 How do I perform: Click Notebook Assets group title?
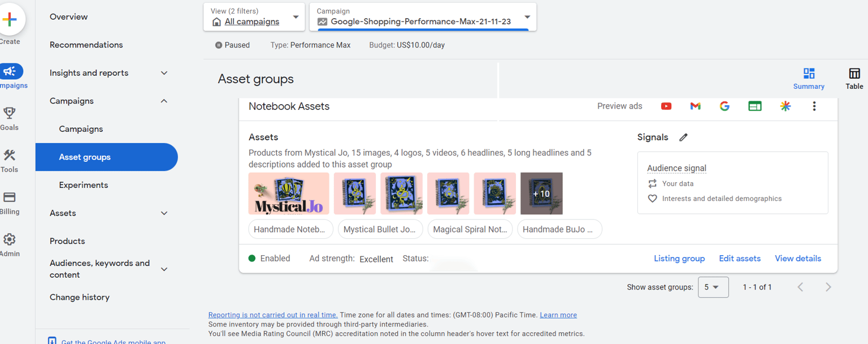289,106
